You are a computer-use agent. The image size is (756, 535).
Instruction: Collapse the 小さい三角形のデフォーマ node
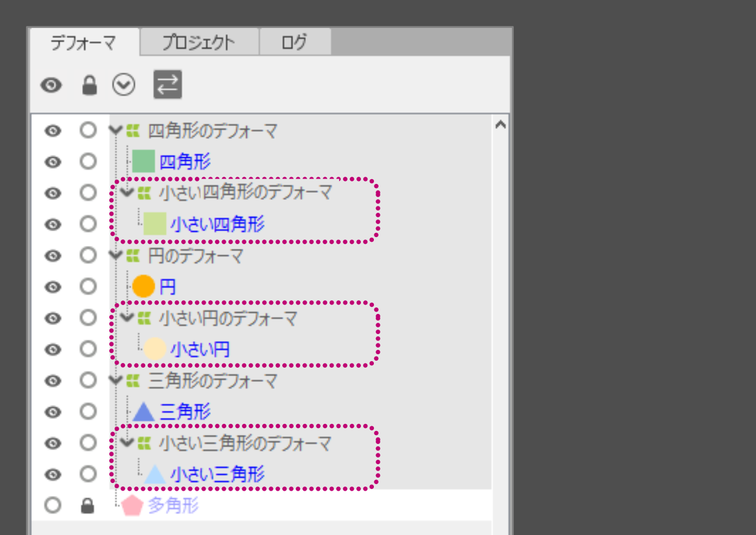(x=128, y=443)
